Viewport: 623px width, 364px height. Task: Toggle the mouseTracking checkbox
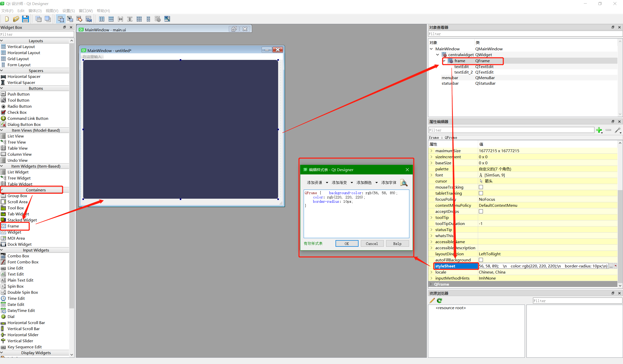pyautogui.click(x=481, y=187)
